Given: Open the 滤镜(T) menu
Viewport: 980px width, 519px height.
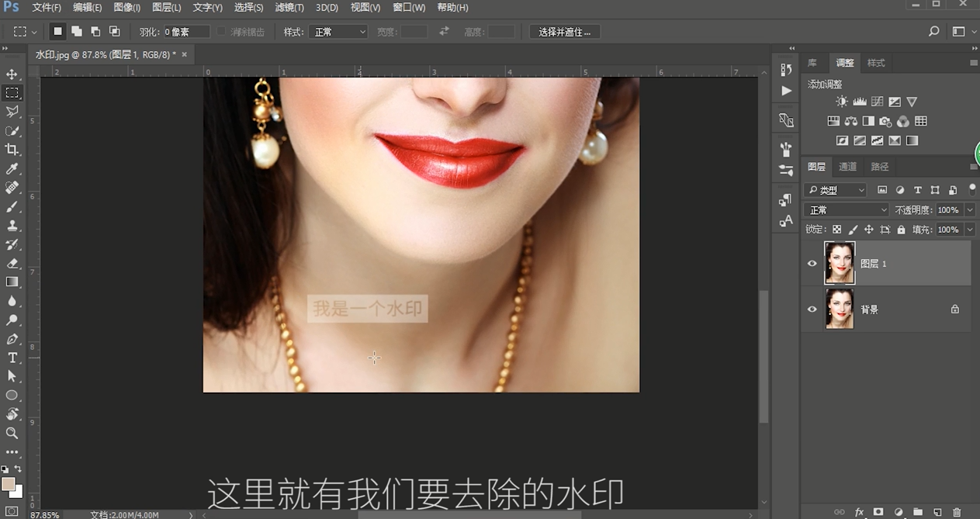Looking at the screenshot, I should [289, 8].
